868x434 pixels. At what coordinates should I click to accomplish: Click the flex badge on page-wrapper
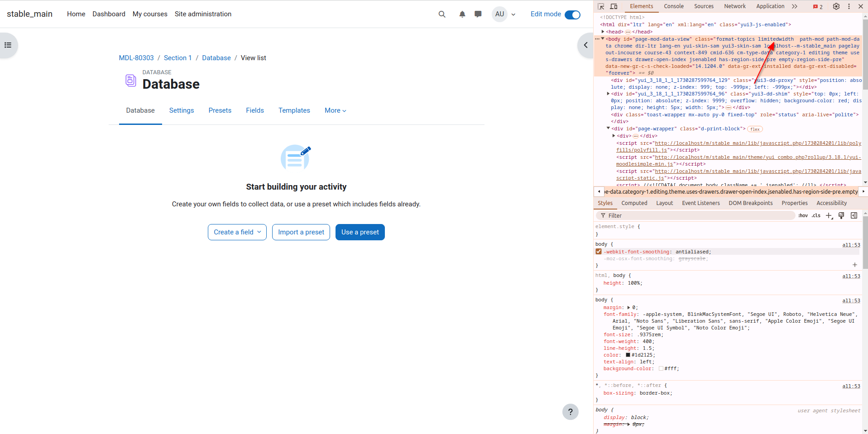(x=755, y=129)
